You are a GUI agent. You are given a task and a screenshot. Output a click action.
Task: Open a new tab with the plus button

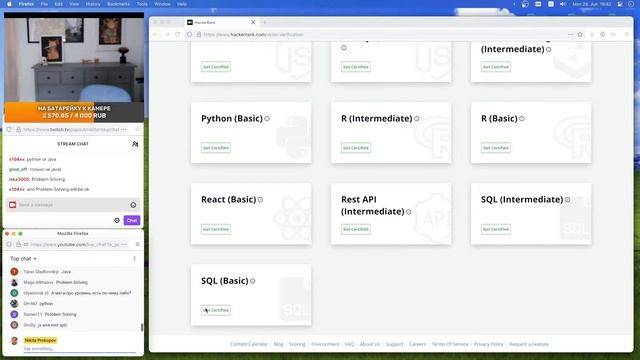(x=264, y=22)
